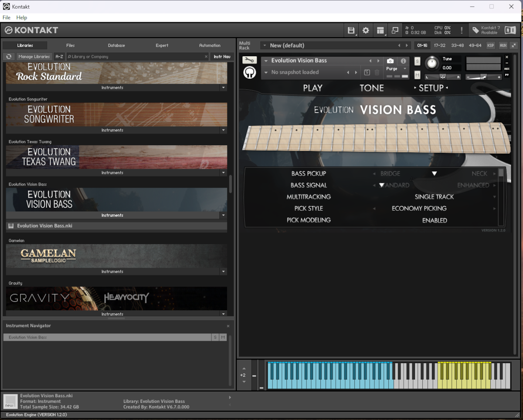Click the Manage Libraries button
The width and height of the screenshot is (523, 420).
tap(34, 57)
